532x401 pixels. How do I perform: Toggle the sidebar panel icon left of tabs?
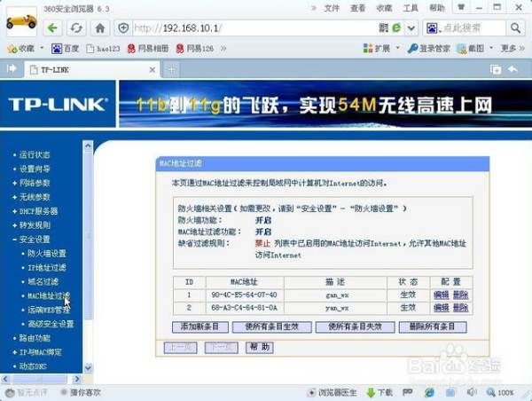[x=12, y=69]
